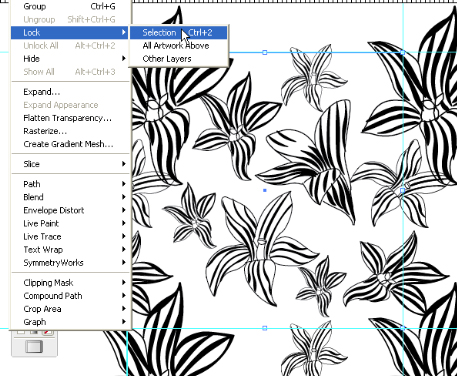Expand the Slice submenu
This screenshot has width=457, height=376.
coord(70,164)
